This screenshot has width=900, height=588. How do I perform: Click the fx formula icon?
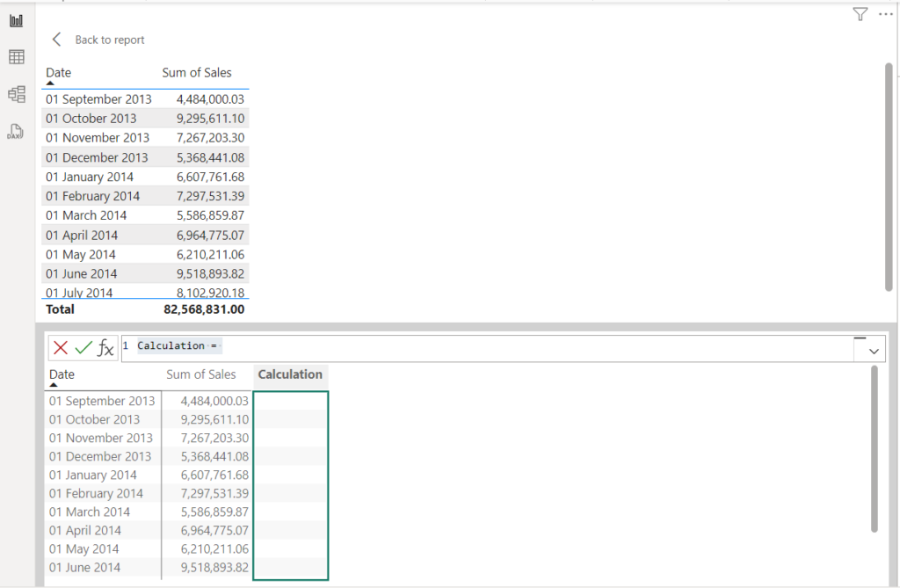coord(105,348)
